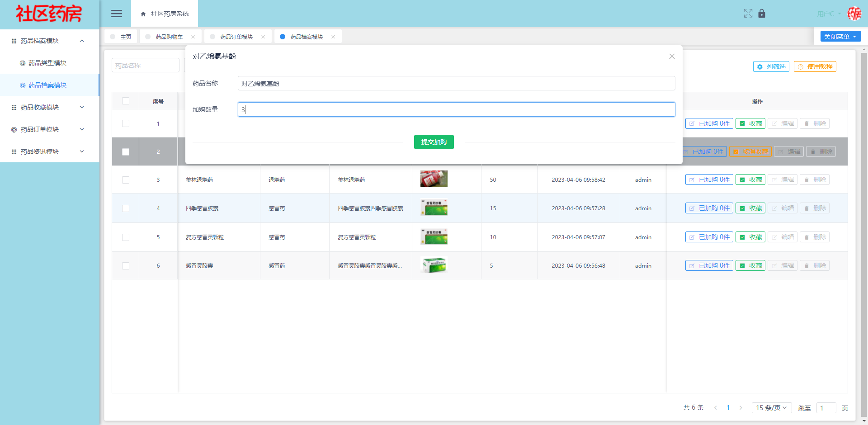868x425 pixels.
Task: Open the 用户C user dropdown
Action: point(829,14)
